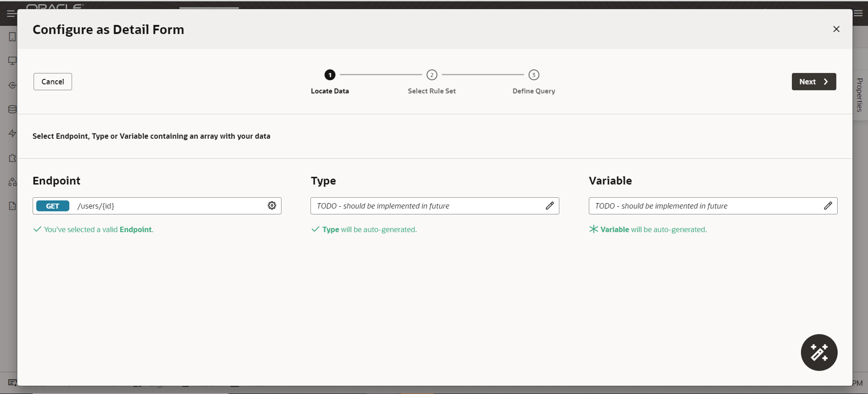
Task: Open Mobile Applications in left sidebar
Action: click(x=12, y=37)
